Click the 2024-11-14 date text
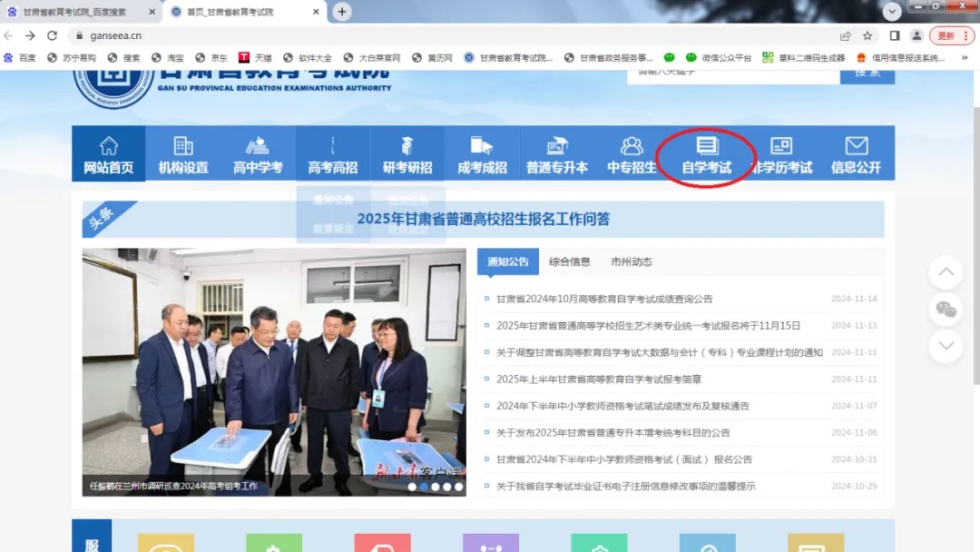The width and height of the screenshot is (980, 552). [x=854, y=299]
